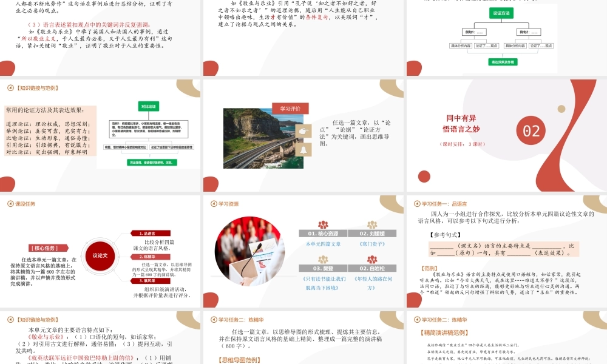
Task: Click the people icon above 02.刘媛媛
Action: 372,224
